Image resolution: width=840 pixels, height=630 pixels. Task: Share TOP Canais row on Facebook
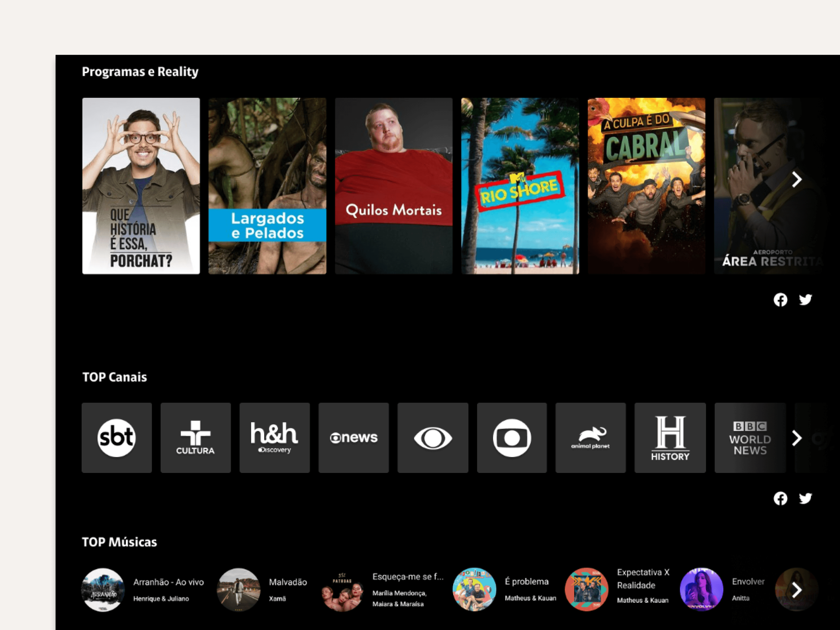coord(780,498)
